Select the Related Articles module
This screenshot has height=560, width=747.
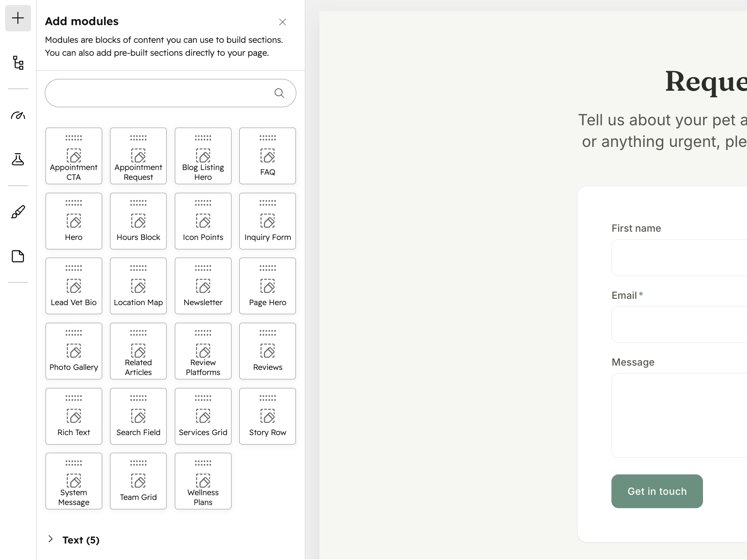(x=138, y=351)
